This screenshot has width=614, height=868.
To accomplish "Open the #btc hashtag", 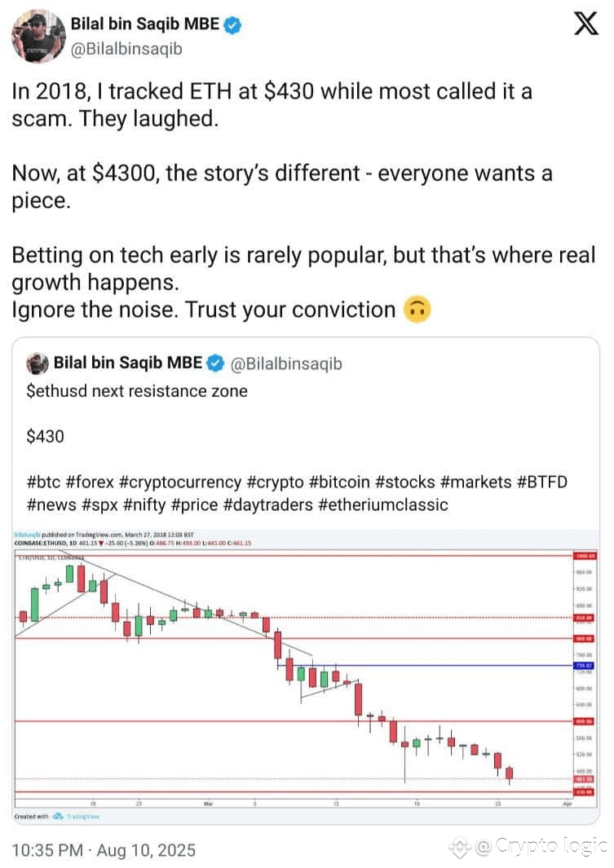I will pos(43,482).
